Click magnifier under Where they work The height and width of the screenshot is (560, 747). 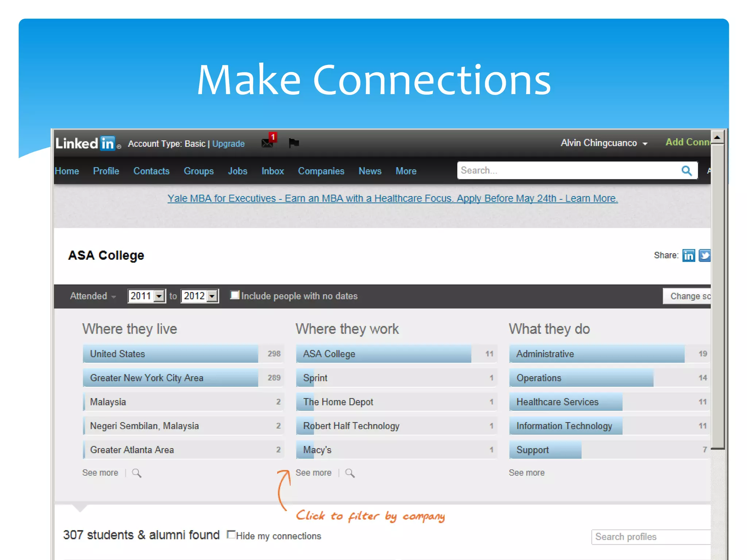(350, 473)
